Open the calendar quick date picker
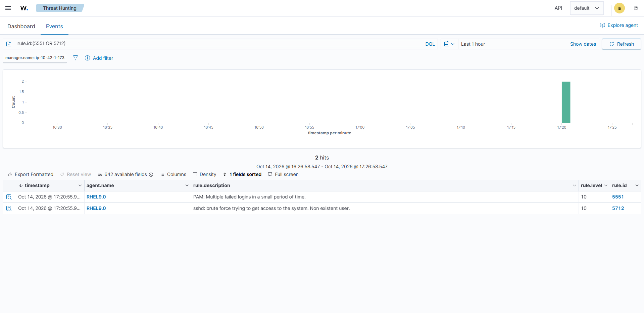 (449, 44)
